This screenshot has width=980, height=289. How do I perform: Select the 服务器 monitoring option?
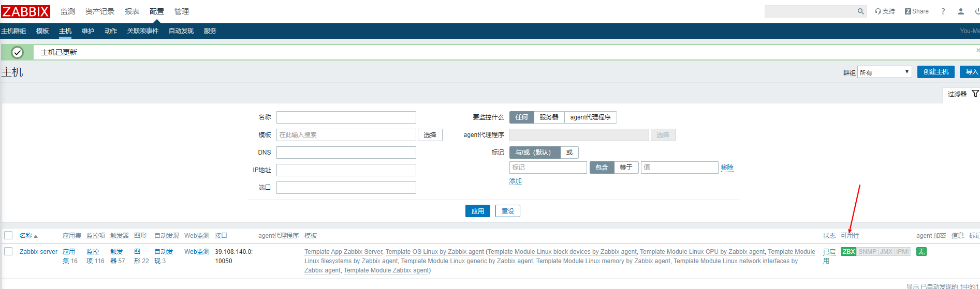coord(549,117)
